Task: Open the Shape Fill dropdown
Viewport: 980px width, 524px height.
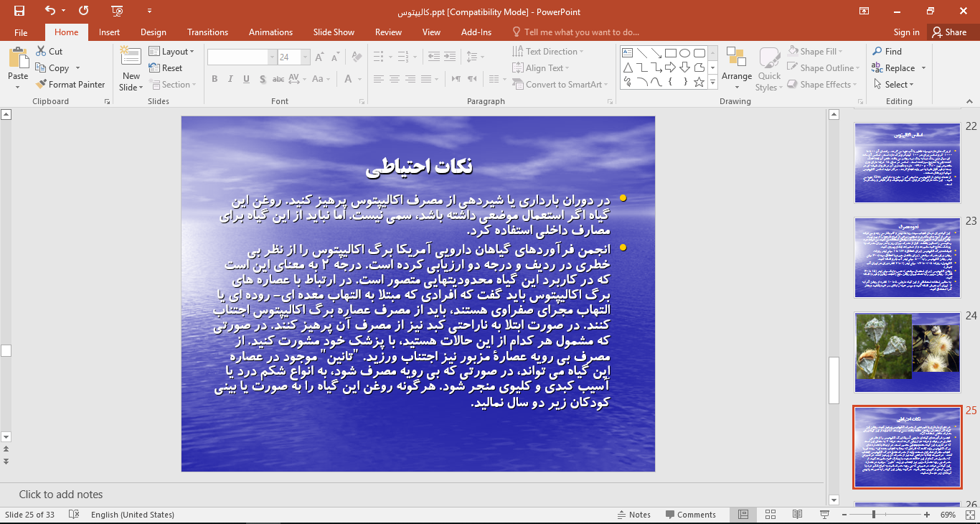Action: click(x=815, y=52)
